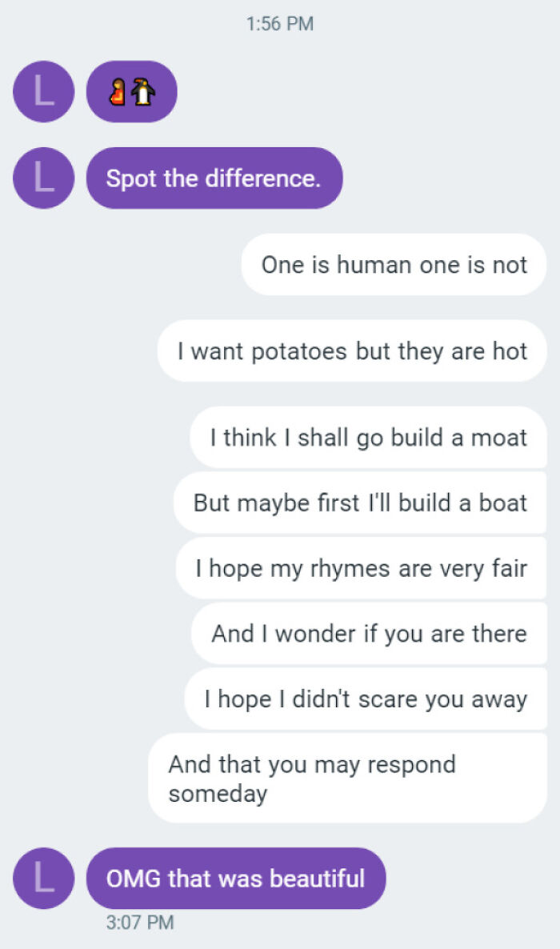Tap the purple bubble containing two emojis
Viewport: 560px width, 949px height.
(x=130, y=91)
